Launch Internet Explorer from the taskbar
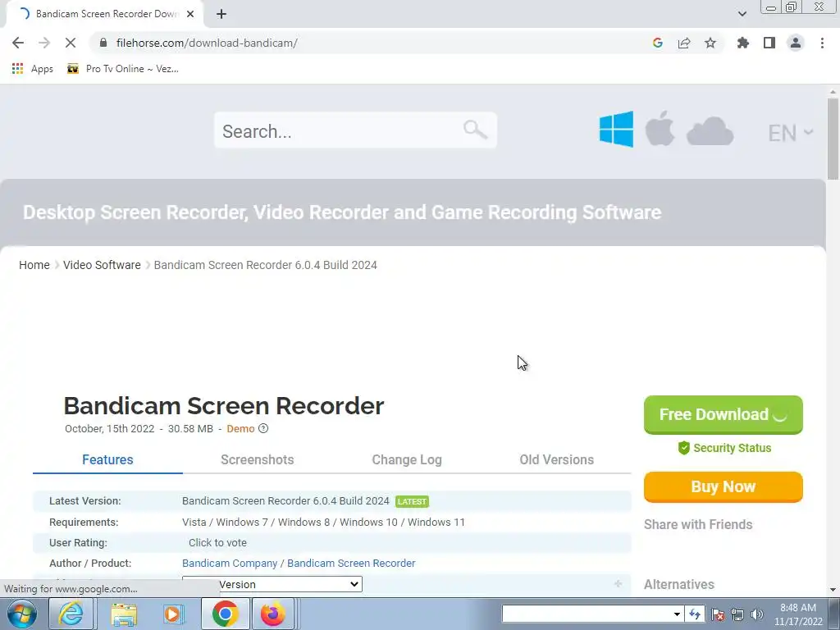840x630 pixels. [x=71, y=614]
